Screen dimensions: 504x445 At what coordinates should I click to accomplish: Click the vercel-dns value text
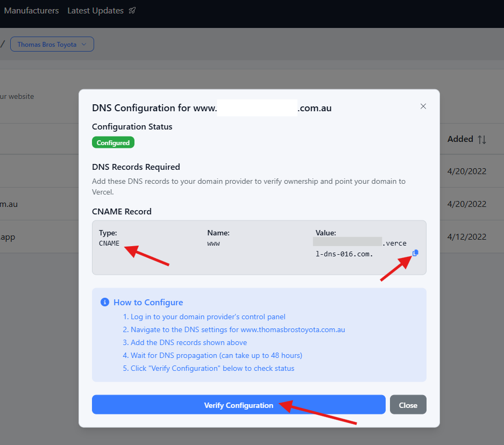(344, 254)
